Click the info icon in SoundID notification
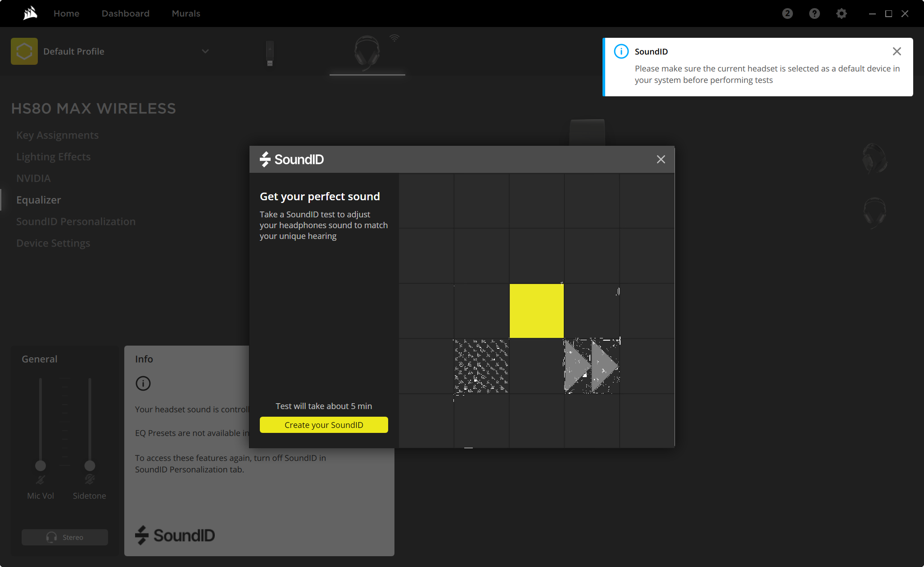Image resolution: width=924 pixels, height=567 pixels. click(x=621, y=51)
